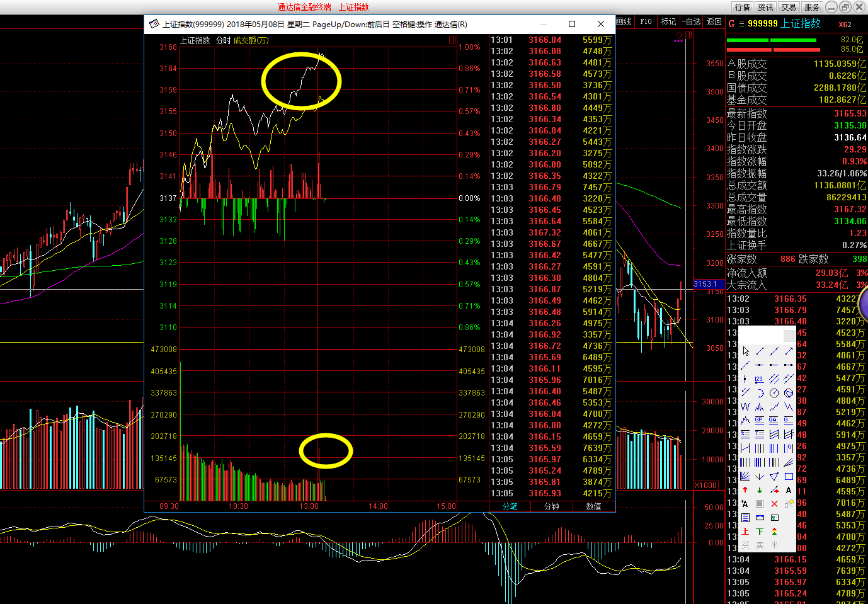The width and height of the screenshot is (868, 604).
Task: Click the G icon beside 999999
Action: [x=731, y=23]
